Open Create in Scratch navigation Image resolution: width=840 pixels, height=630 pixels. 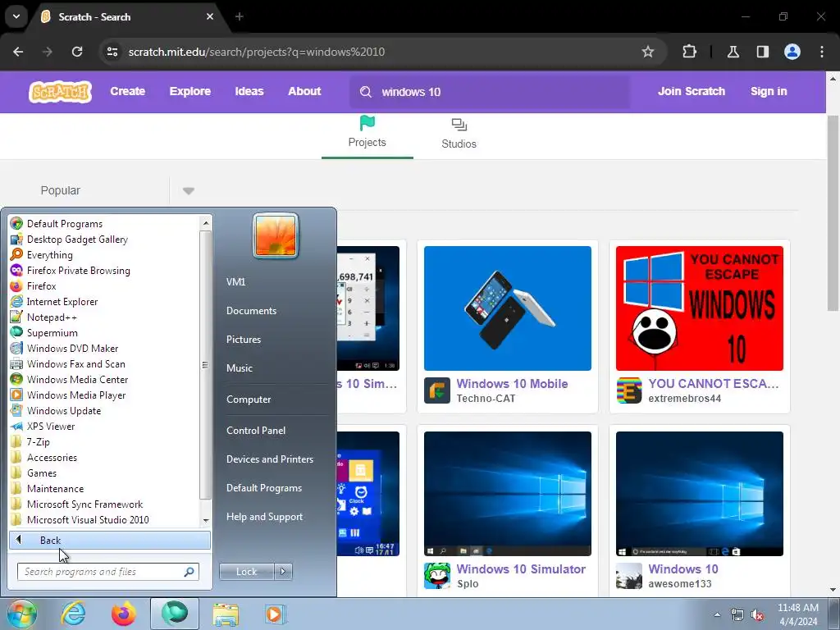127,92
